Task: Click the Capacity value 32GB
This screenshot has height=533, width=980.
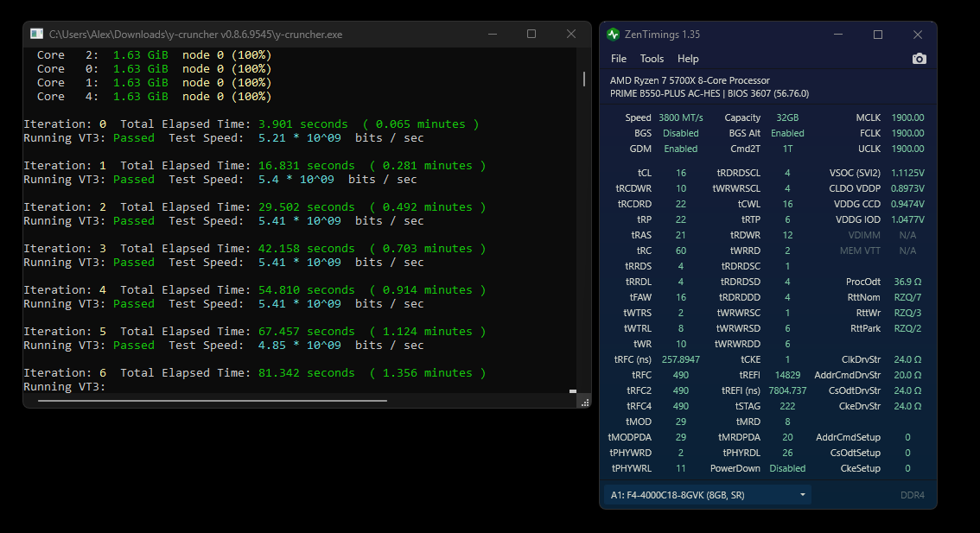Action: pyautogui.click(x=787, y=117)
